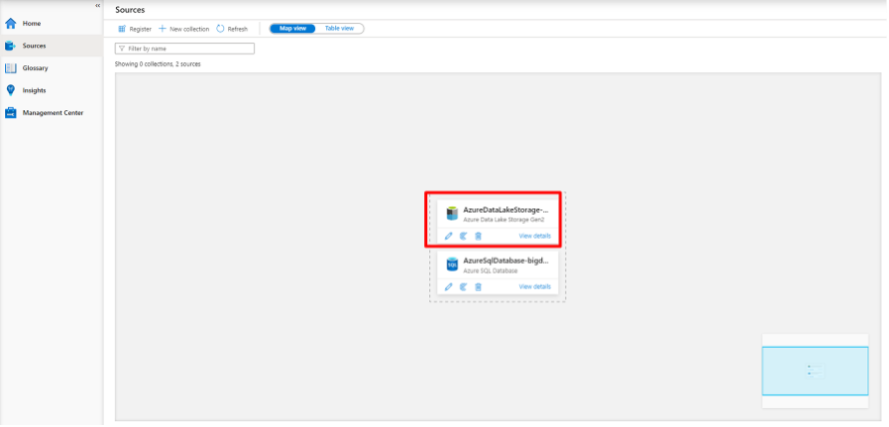Click the AzureSqlDatabase SQL icon

pos(452,265)
